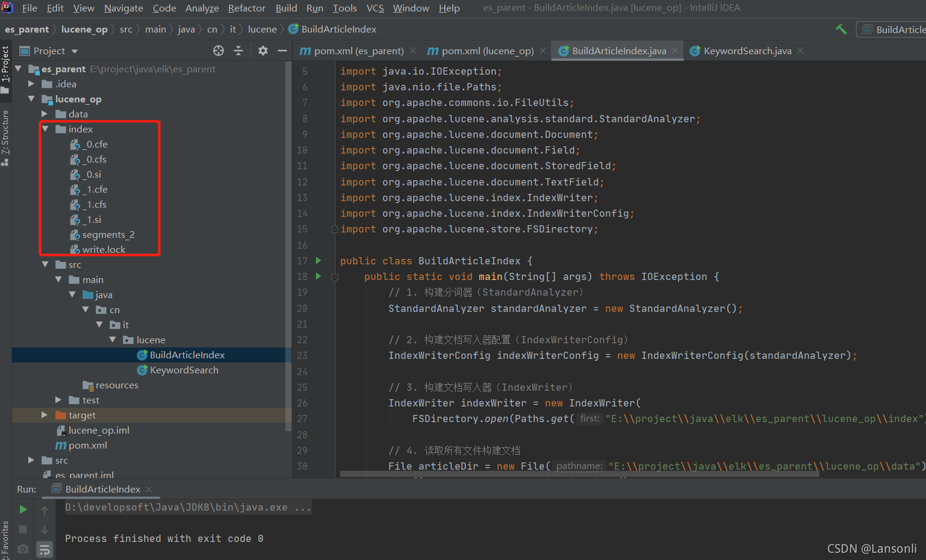926x560 pixels.
Task: Fold the main method at line 18
Action: pos(335,277)
